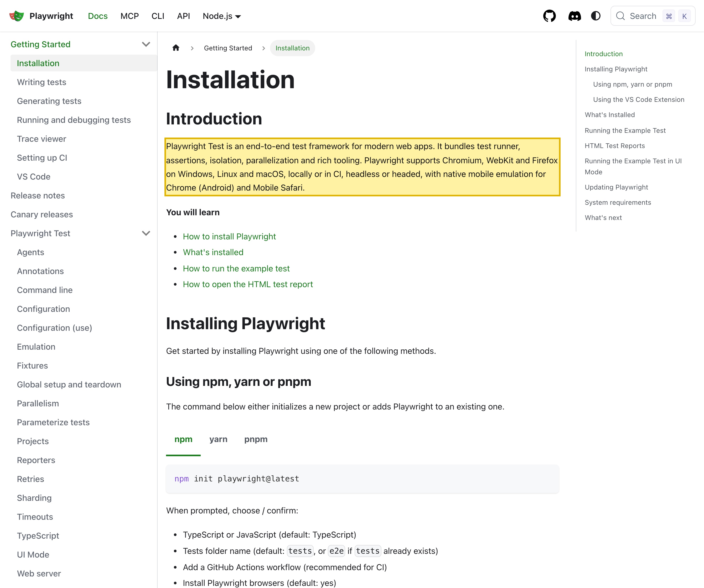Open the GitHub repository icon

pos(549,16)
